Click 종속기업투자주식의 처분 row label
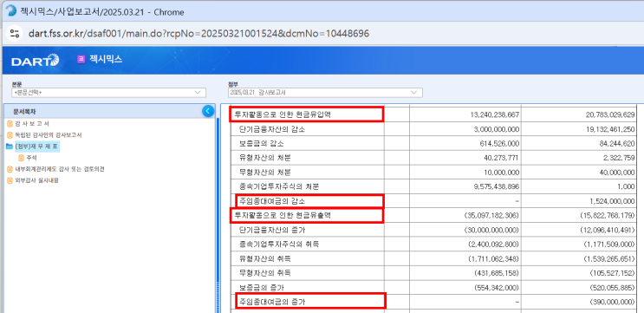 279,186
